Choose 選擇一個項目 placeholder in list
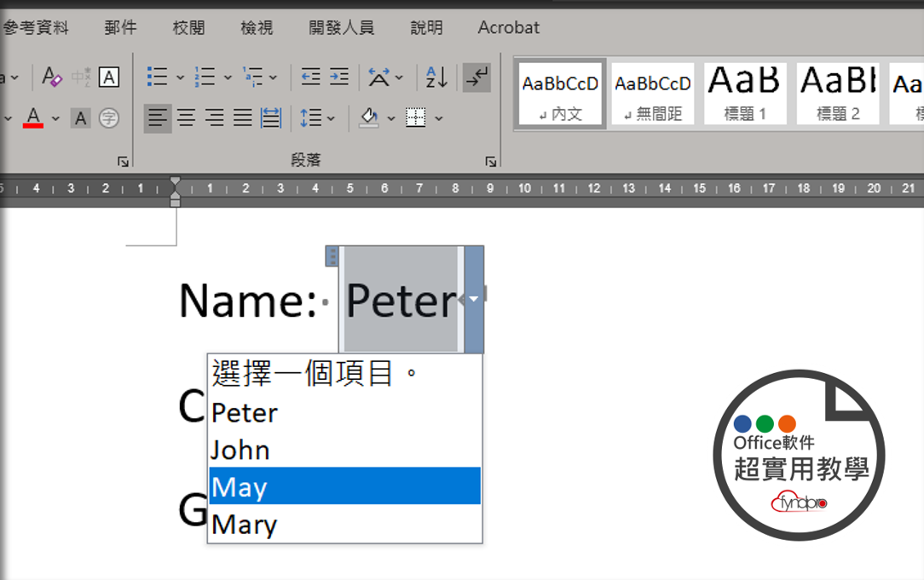The height and width of the screenshot is (580, 924). [x=344, y=373]
